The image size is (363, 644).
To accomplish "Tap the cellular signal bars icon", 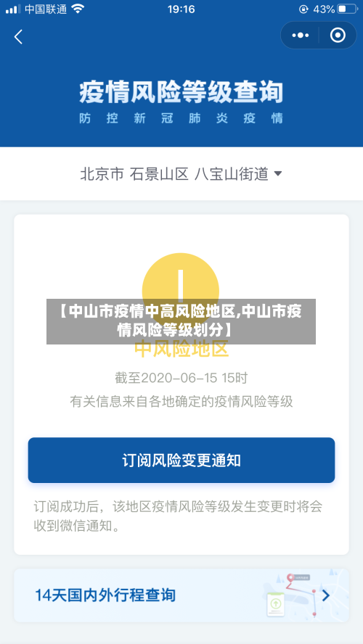I will click(13, 9).
